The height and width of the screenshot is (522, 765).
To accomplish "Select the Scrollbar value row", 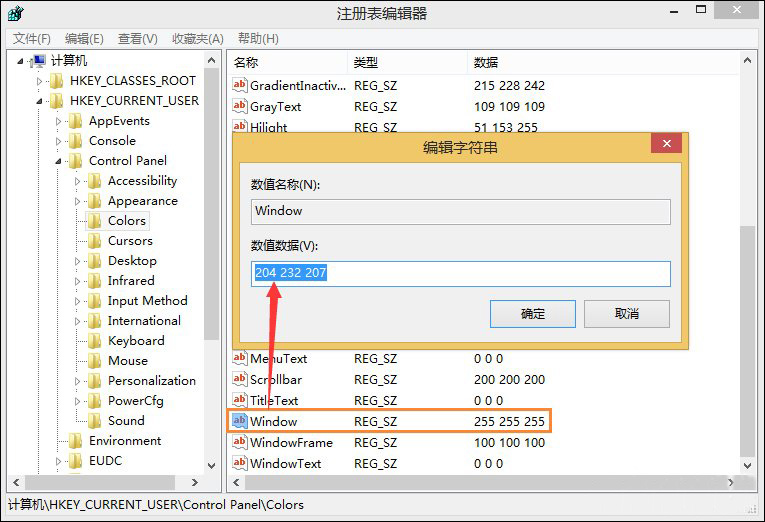I will click(389, 380).
